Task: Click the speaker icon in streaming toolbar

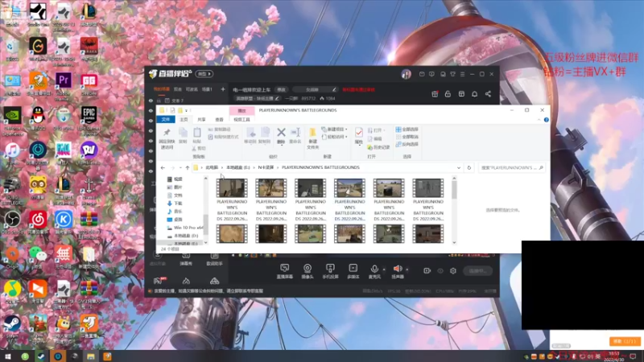Action: (397, 269)
